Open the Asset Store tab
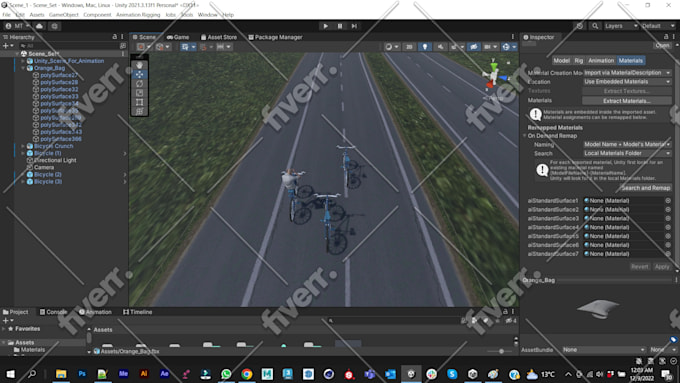 click(219, 37)
